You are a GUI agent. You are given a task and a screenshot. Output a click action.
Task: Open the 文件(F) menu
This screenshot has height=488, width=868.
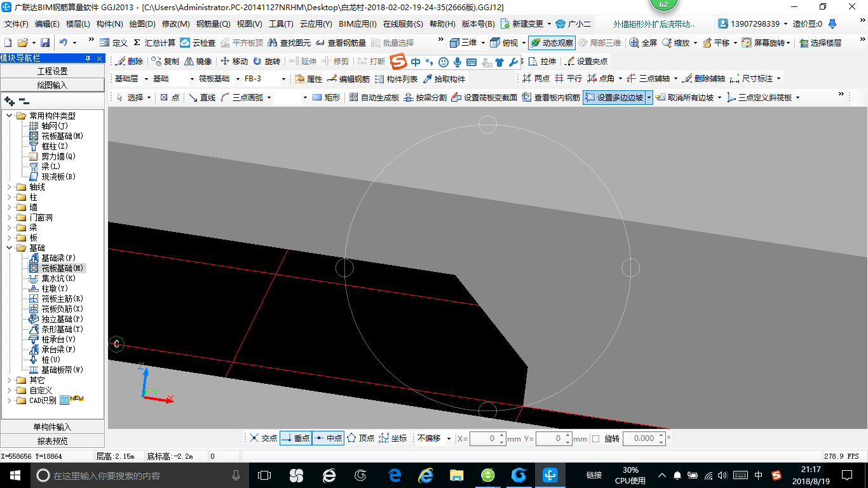[17, 24]
